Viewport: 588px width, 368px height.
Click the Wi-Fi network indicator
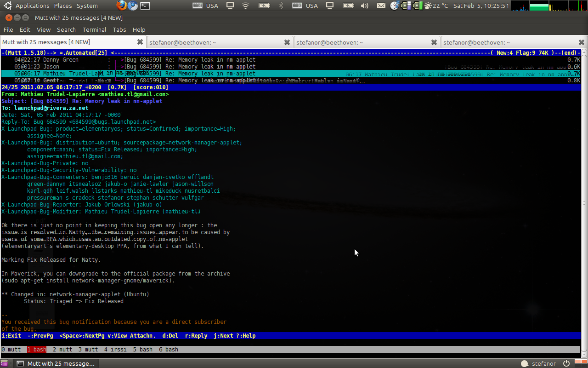click(245, 6)
